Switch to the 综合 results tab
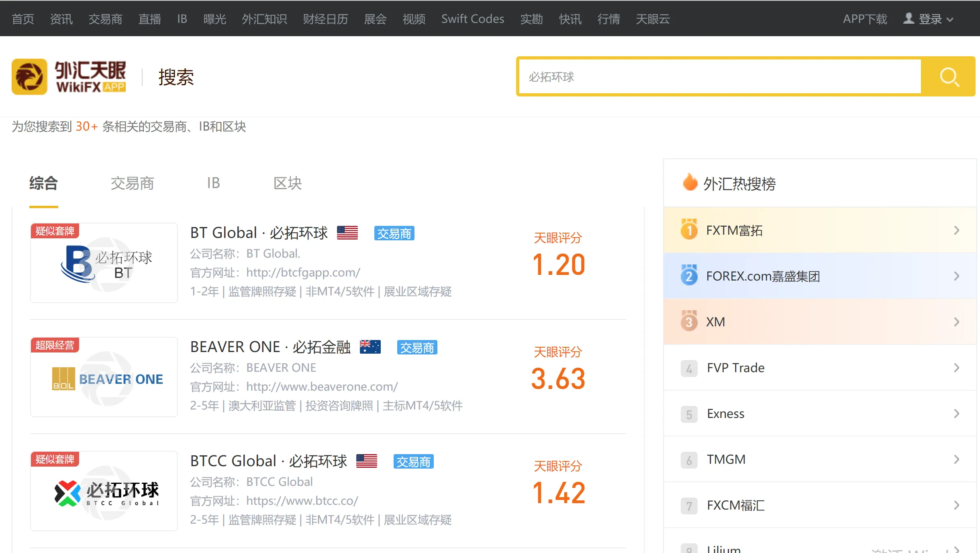The height and width of the screenshot is (553, 980). (44, 183)
